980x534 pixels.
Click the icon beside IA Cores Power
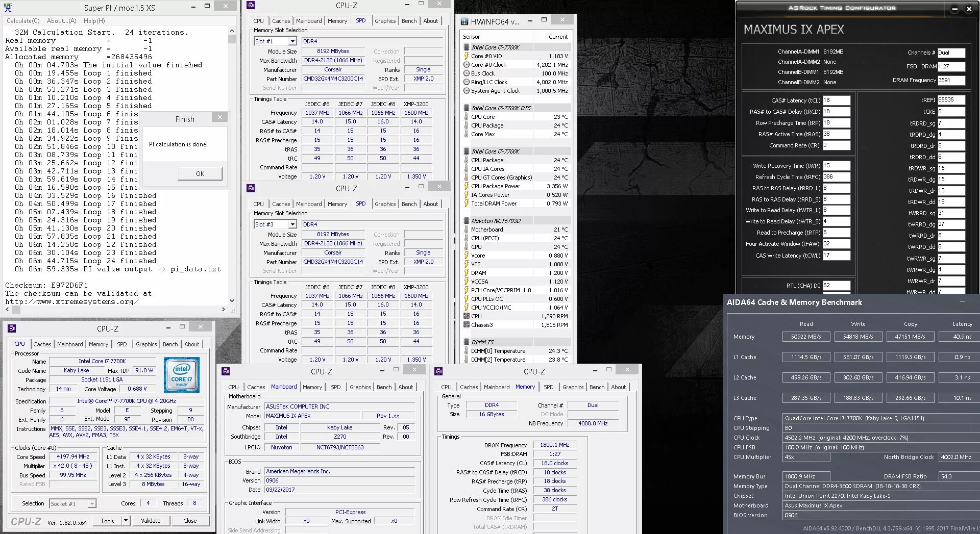point(467,195)
